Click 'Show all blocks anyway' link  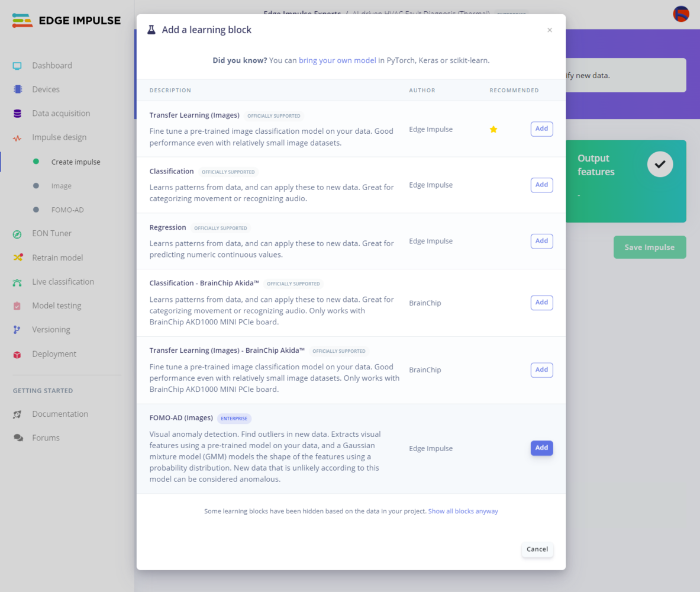[463, 511]
